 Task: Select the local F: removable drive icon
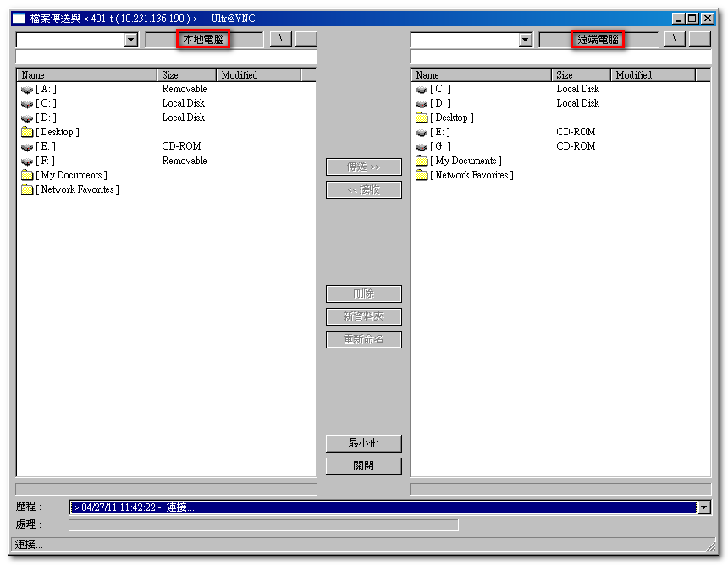[27, 162]
